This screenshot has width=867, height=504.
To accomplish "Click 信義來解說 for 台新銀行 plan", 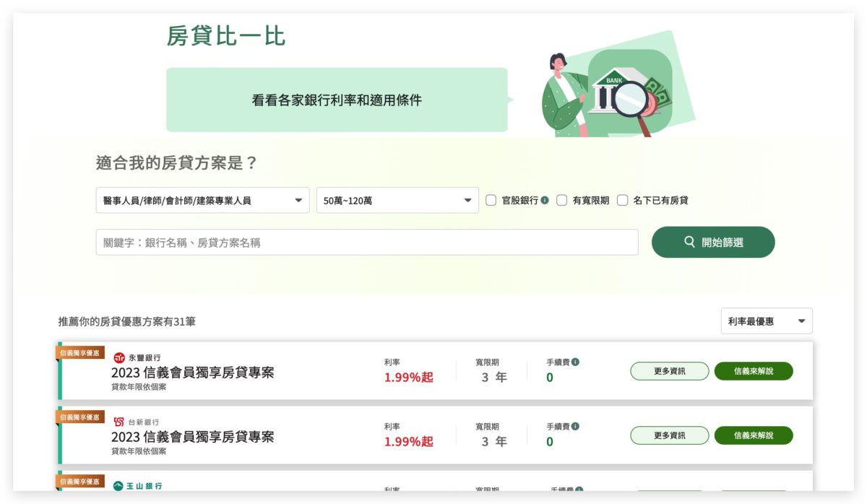I will (754, 435).
